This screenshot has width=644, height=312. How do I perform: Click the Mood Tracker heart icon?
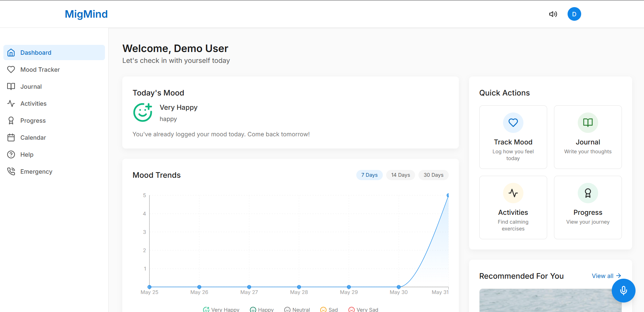coord(11,70)
